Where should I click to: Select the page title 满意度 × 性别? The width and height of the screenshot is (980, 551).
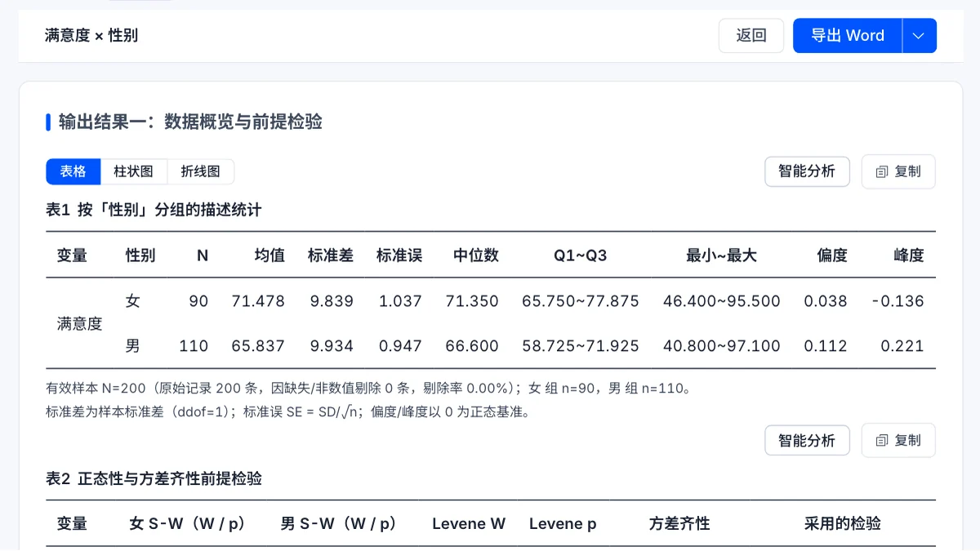91,36
